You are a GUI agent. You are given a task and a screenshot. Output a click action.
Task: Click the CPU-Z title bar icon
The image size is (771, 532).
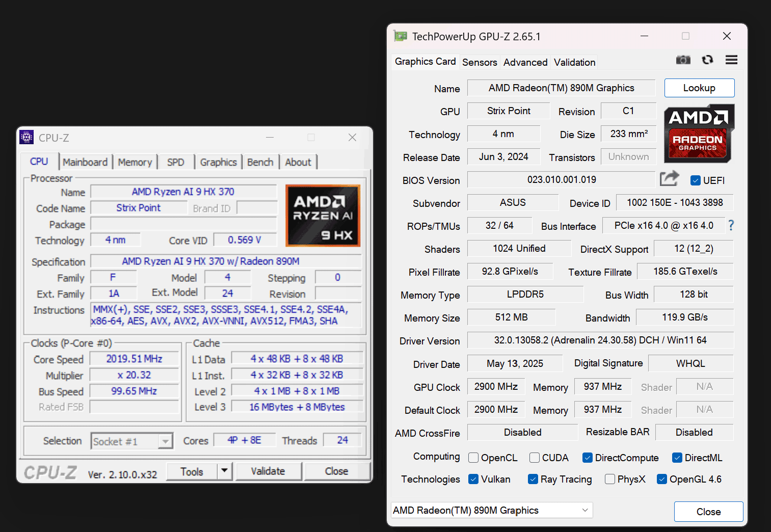point(26,137)
